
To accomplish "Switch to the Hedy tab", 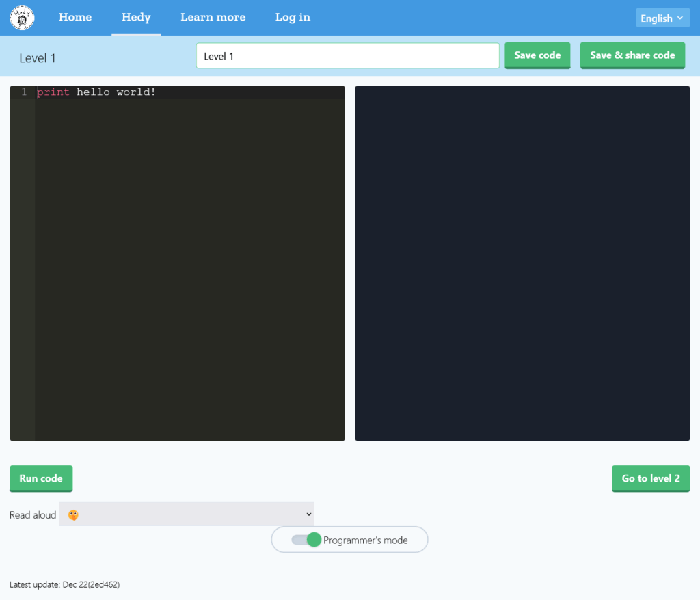I will [136, 17].
